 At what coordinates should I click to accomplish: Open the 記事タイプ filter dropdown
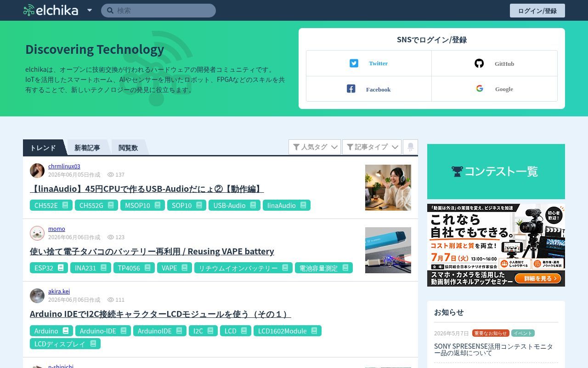pyautogui.click(x=372, y=147)
